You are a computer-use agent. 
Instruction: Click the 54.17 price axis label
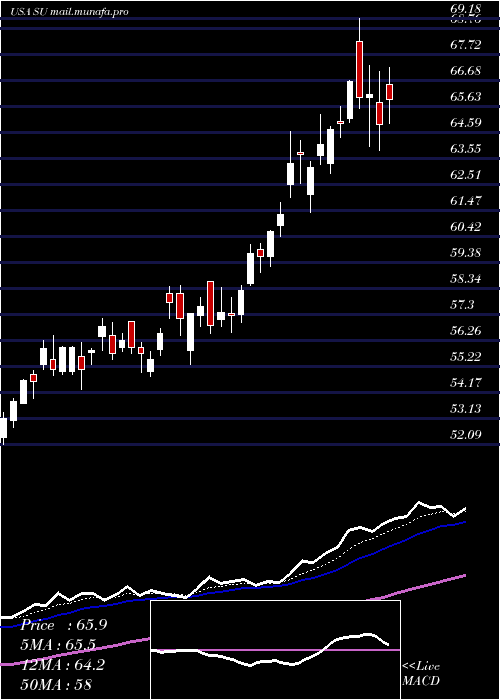pos(466,383)
